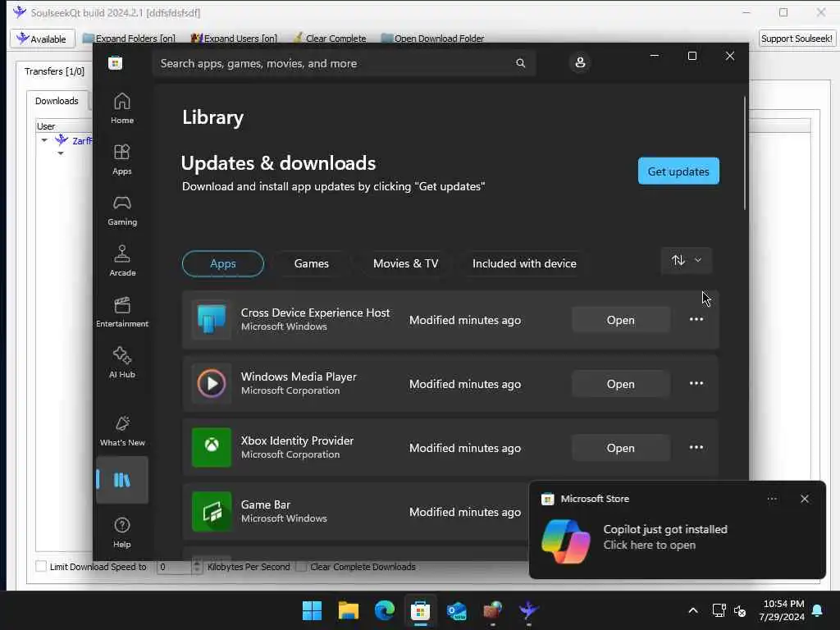Click Game Bar app name
This screenshot has height=630, width=840.
pyautogui.click(x=266, y=504)
